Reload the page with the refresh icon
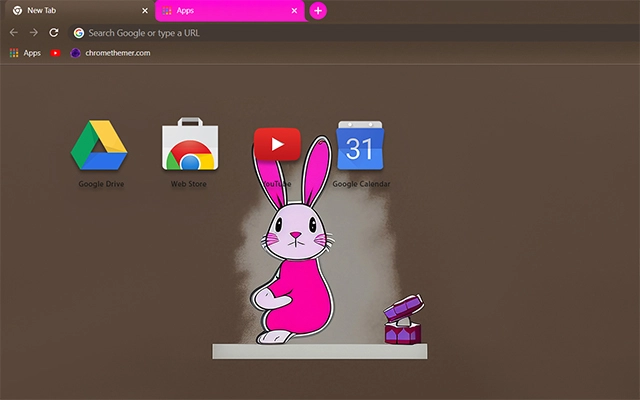 pos(54,33)
